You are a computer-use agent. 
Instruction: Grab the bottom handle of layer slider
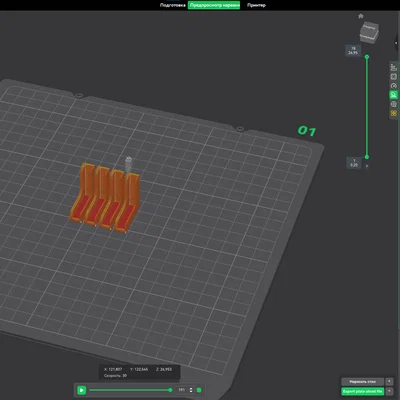point(367,157)
